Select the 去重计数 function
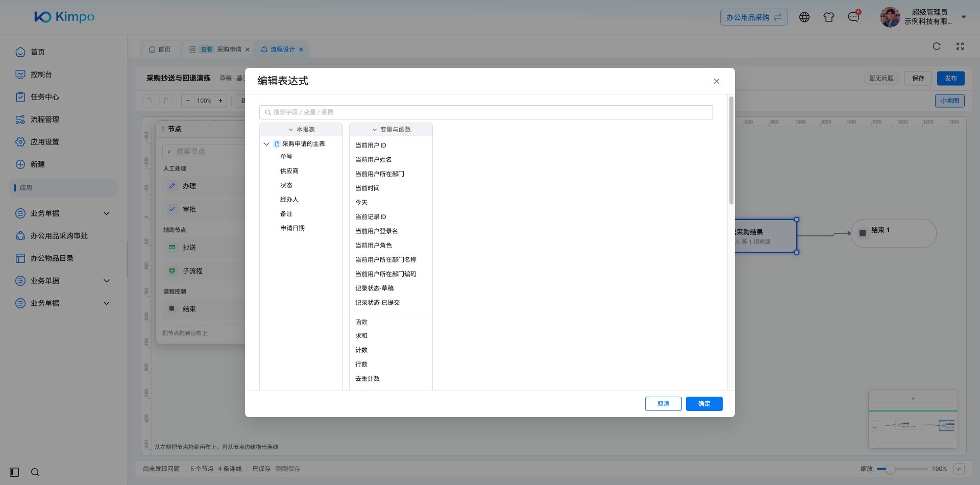The width and height of the screenshot is (980, 485). pyautogui.click(x=367, y=379)
